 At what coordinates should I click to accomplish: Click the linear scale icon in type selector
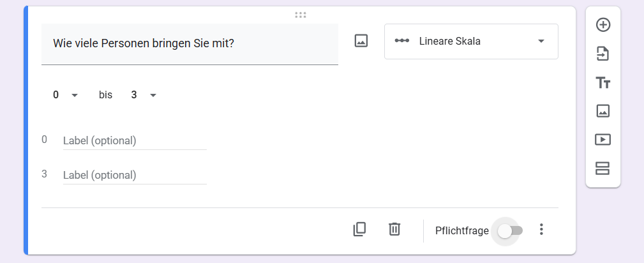pyautogui.click(x=401, y=41)
